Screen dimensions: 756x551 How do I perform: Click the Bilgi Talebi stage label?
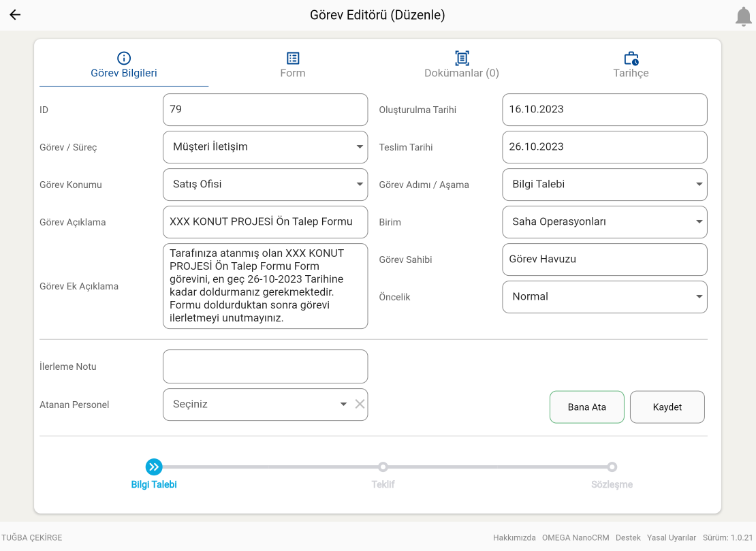click(154, 484)
